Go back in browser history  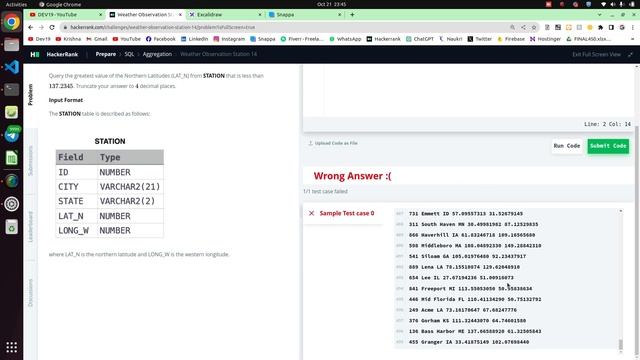[x=31, y=27]
